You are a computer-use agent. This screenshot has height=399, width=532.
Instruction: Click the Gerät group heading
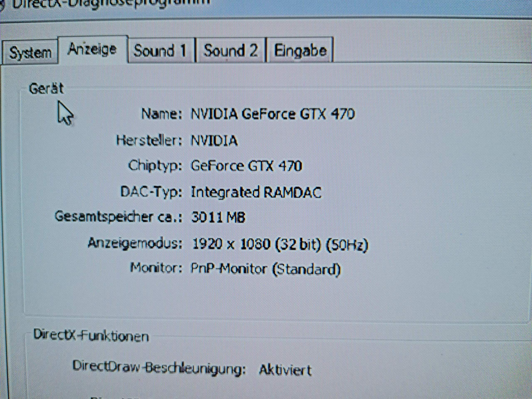click(x=46, y=89)
